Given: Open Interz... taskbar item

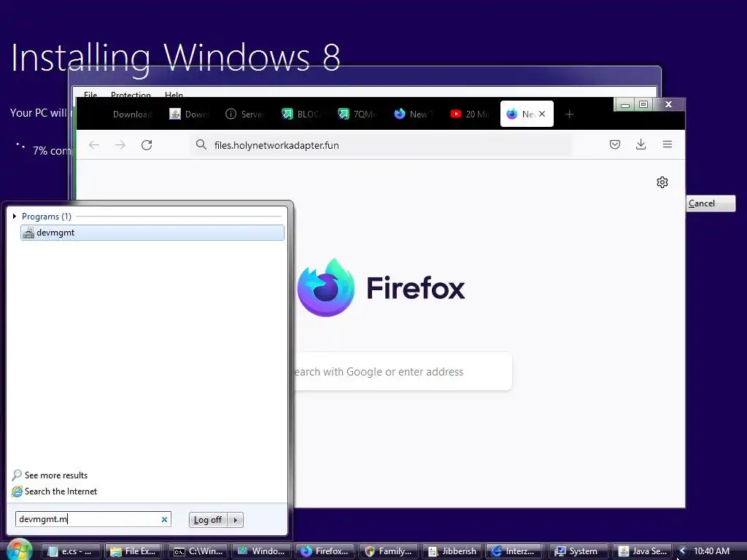Looking at the screenshot, I should (x=515, y=551).
